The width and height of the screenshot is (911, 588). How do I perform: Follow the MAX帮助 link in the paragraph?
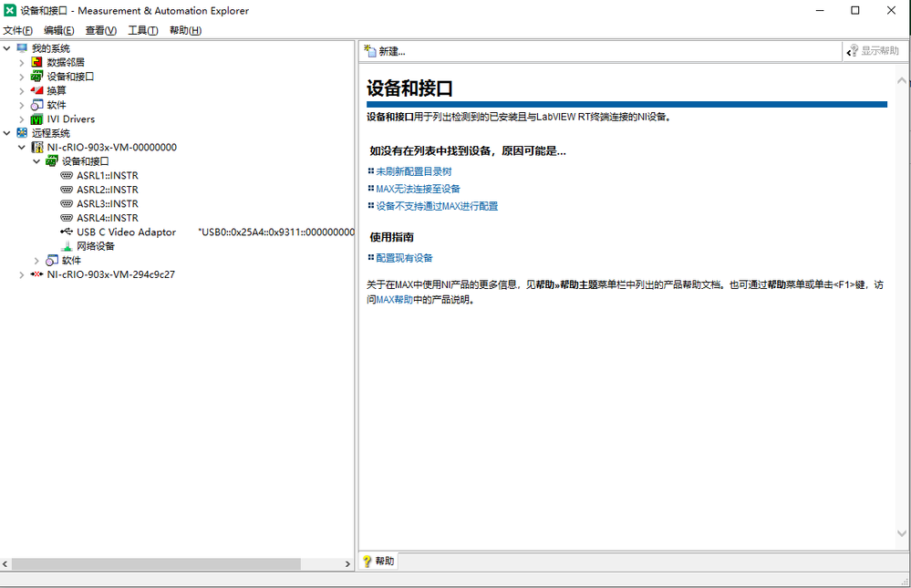[395, 300]
